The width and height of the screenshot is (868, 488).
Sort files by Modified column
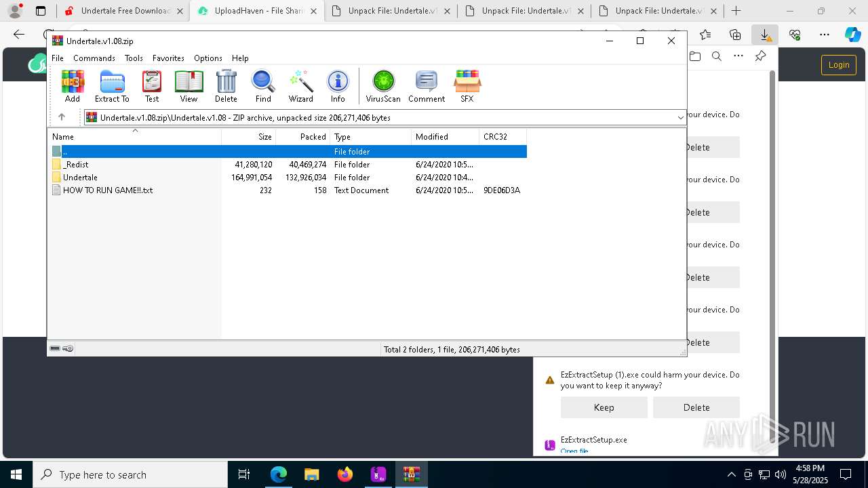coord(446,136)
